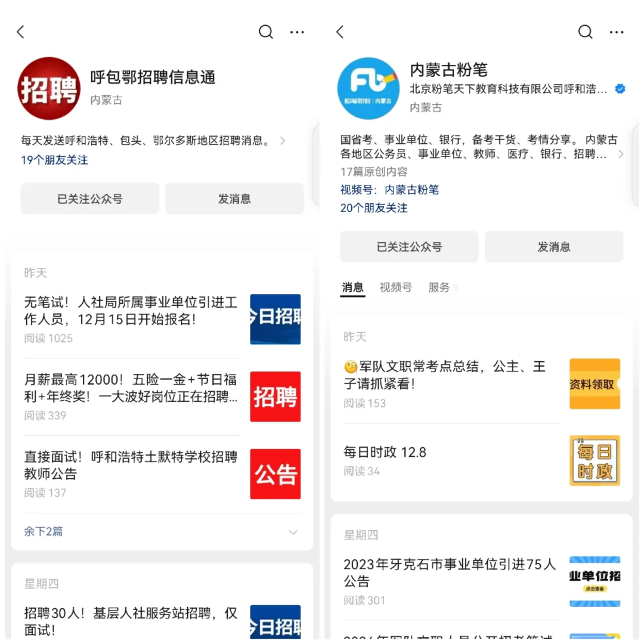Tap the blue 粉笔 account avatar

click(368, 88)
